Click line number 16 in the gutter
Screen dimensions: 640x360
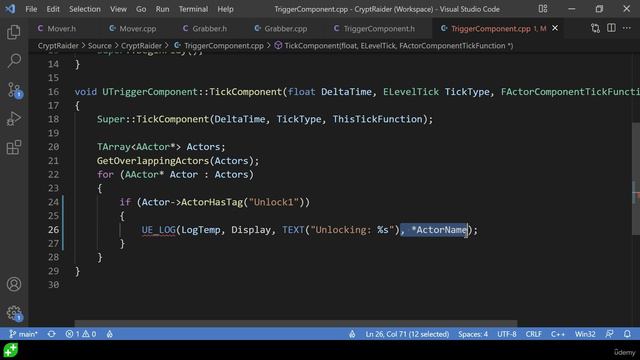tap(53, 92)
